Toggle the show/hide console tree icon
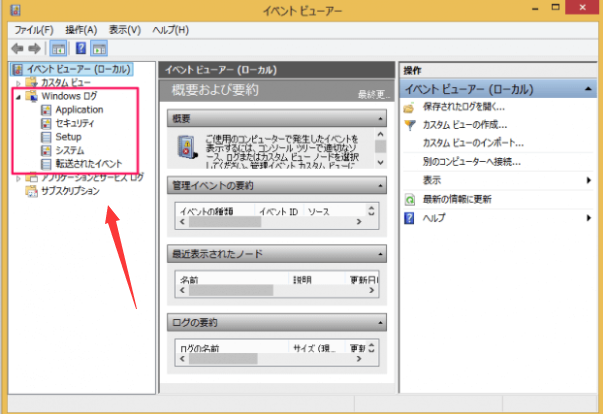Image resolution: width=603 pixels, height=414 pixels. (x=58, y=48)
